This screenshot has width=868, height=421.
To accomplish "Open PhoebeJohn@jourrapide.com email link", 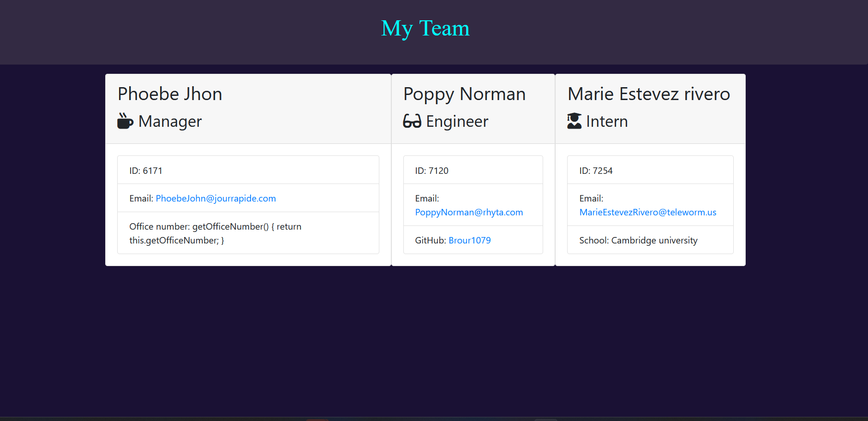I will pos(216,198).
